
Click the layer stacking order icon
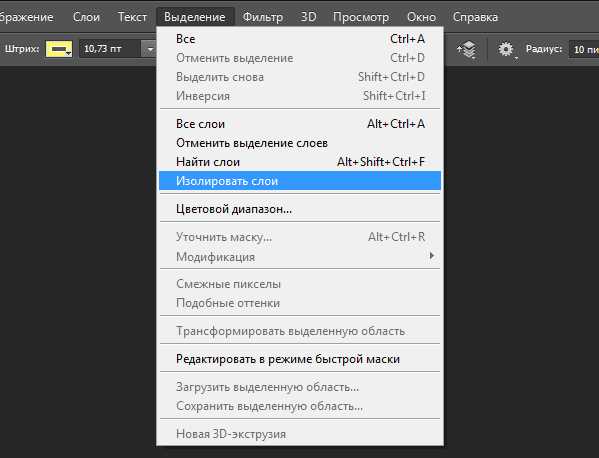point(466,50)
